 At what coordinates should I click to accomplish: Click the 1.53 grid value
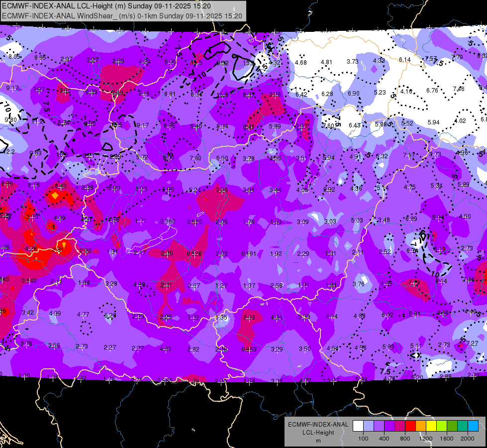point(276,222)
